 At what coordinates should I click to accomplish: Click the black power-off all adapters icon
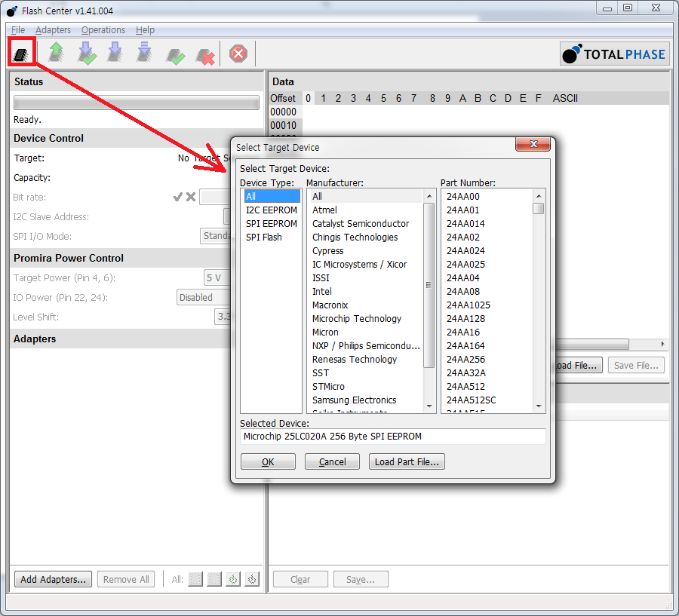pyautogui.click(x=252, y=579)
